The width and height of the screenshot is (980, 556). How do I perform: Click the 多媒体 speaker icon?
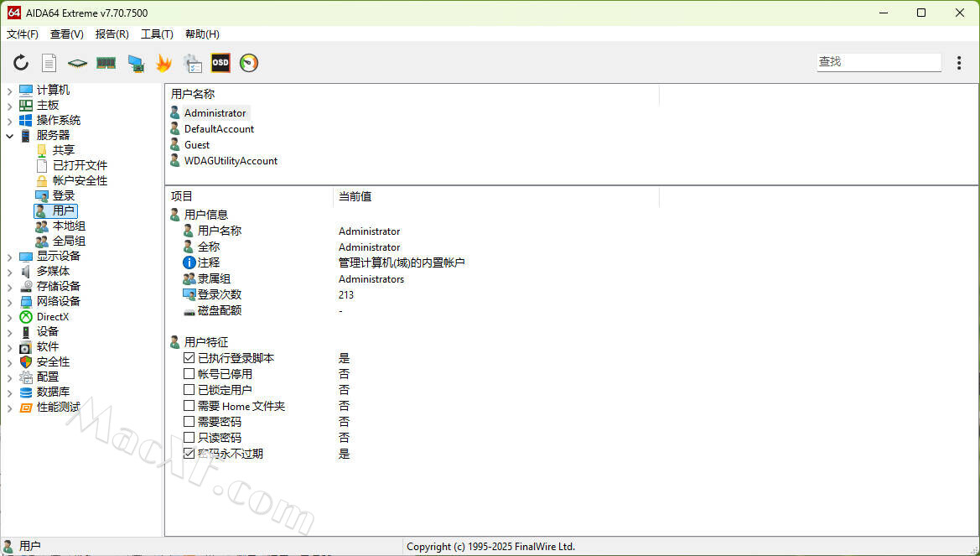(x=26, y=271)
